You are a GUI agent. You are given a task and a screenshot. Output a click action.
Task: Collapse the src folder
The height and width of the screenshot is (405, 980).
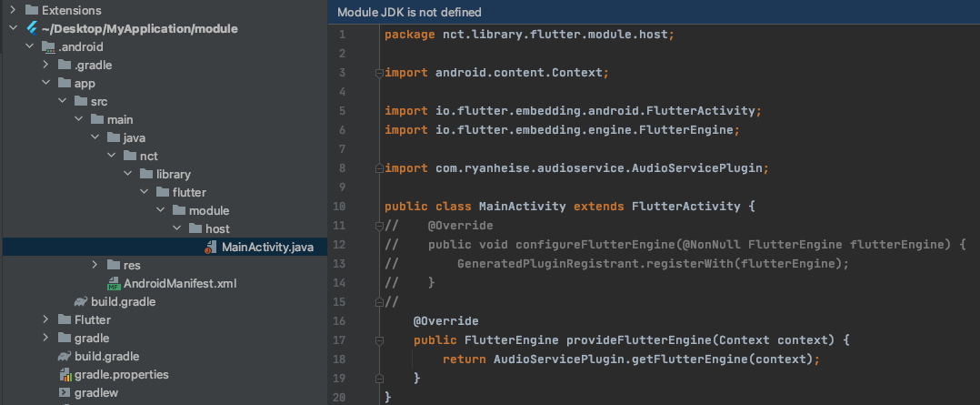tap(62, 101)
